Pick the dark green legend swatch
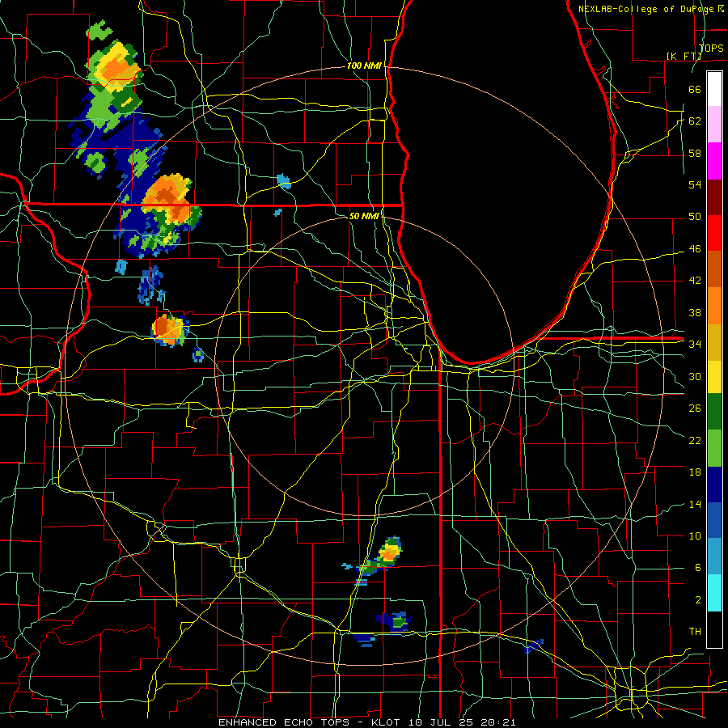Viewport: 728px width, 728px height. 714,412
